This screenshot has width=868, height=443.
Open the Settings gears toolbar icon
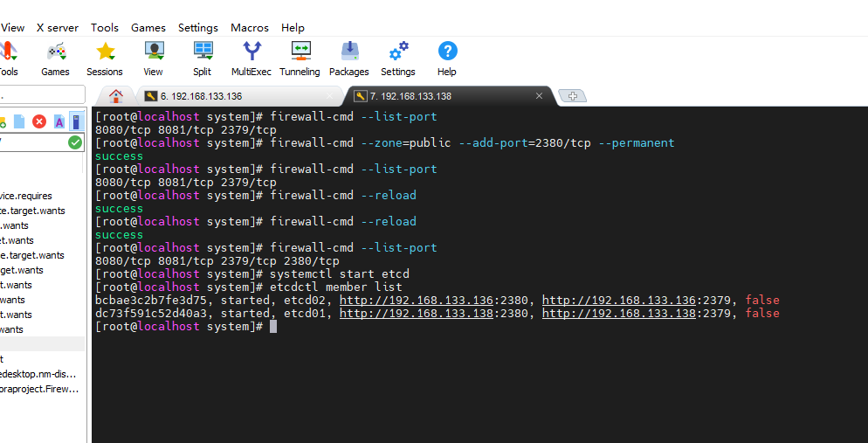(398, 52)
